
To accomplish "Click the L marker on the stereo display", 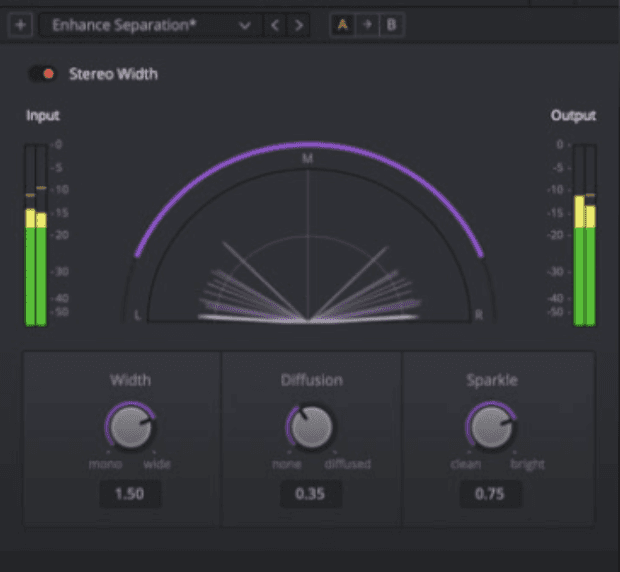I will point(137,315).
